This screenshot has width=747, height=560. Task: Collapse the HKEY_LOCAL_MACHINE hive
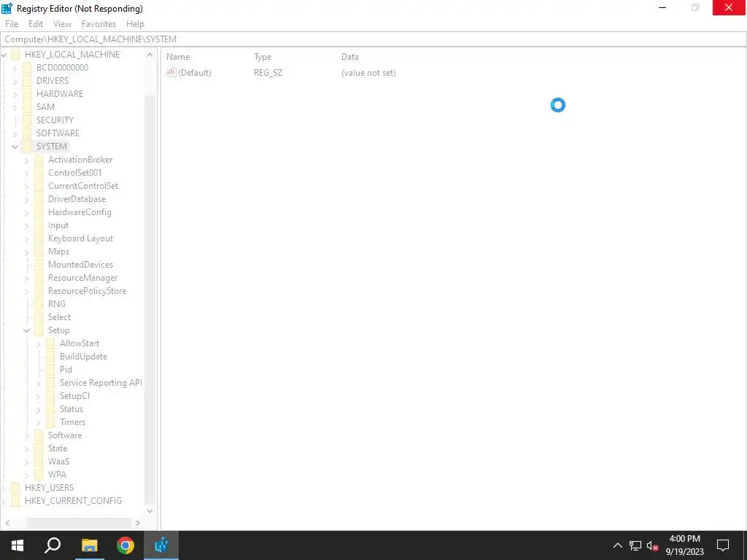[4, 55]
